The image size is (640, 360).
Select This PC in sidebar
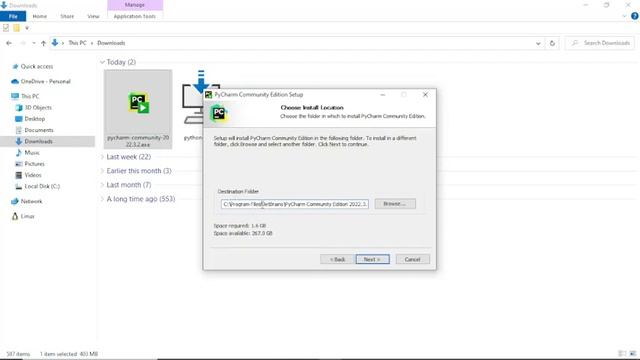30,96
